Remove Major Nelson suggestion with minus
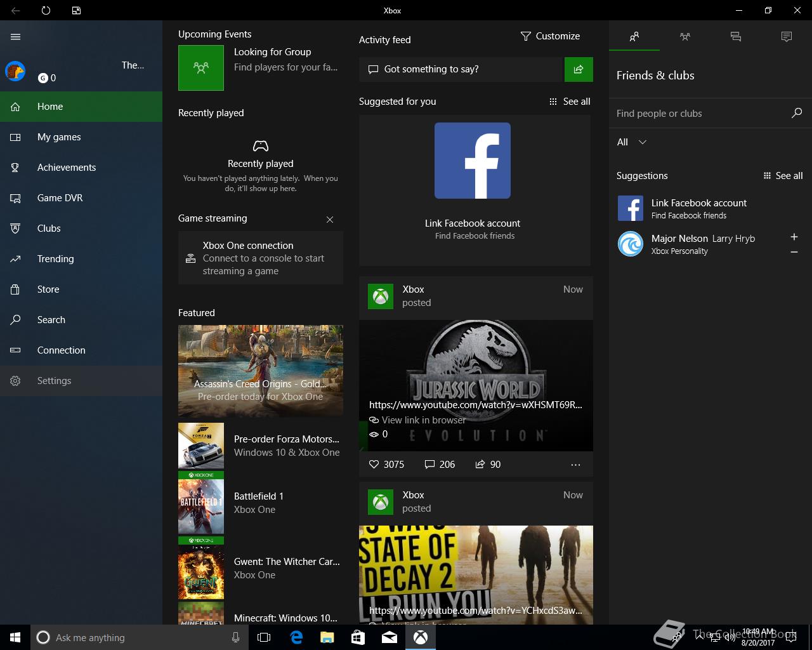This screenshot has width=812, height=650. click(794, 252)
